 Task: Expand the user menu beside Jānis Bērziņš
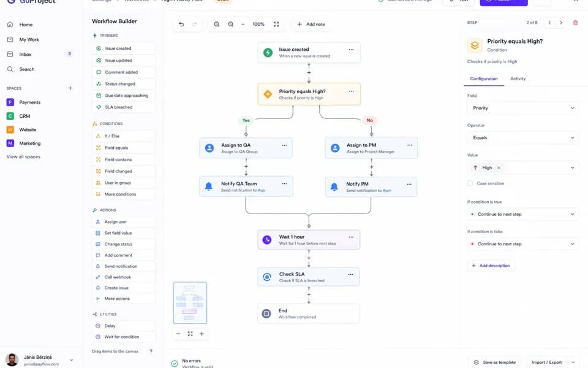click(71, 360)
